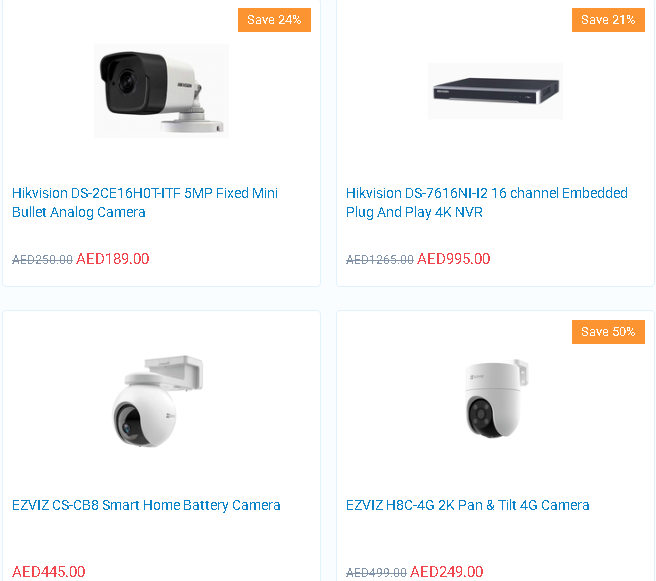656x581 pixels.
Task: Open the Hikvision NVR product image
Action: tap(495, 91)
